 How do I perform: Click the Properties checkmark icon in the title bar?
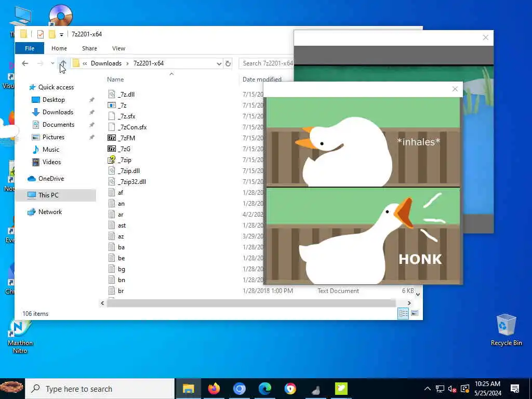[41, 34]
